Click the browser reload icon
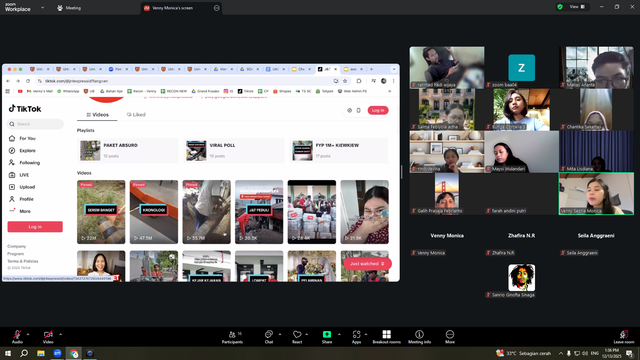The height and width of the screenshot is (360, 640). point(28,81)
